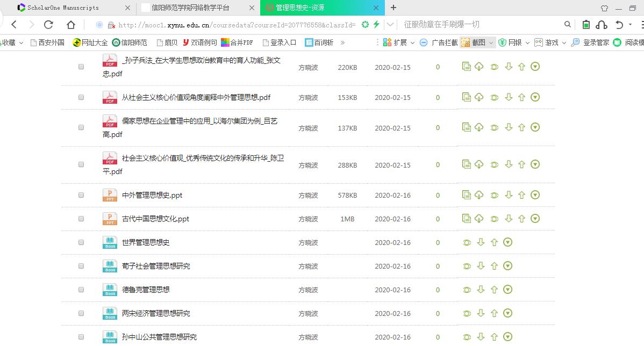Preview the 中外管理思想史.ppt file
Screen dimensions: 644x346
494,194
